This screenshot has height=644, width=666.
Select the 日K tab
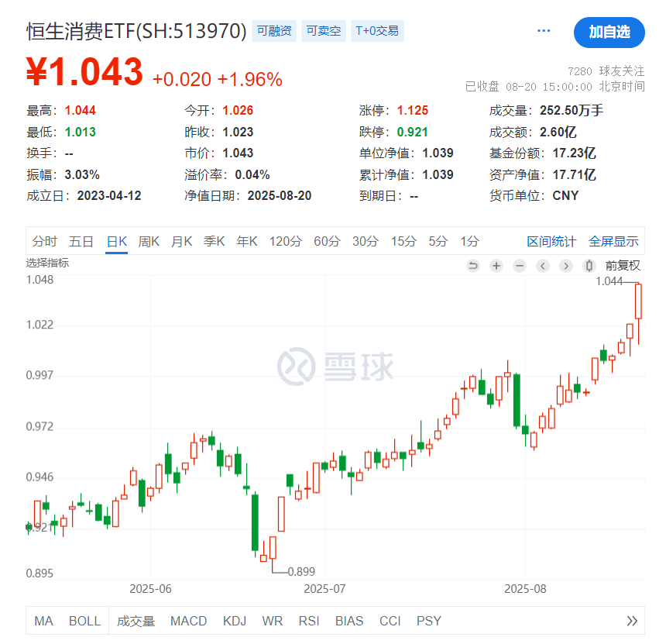pos(117,242)
